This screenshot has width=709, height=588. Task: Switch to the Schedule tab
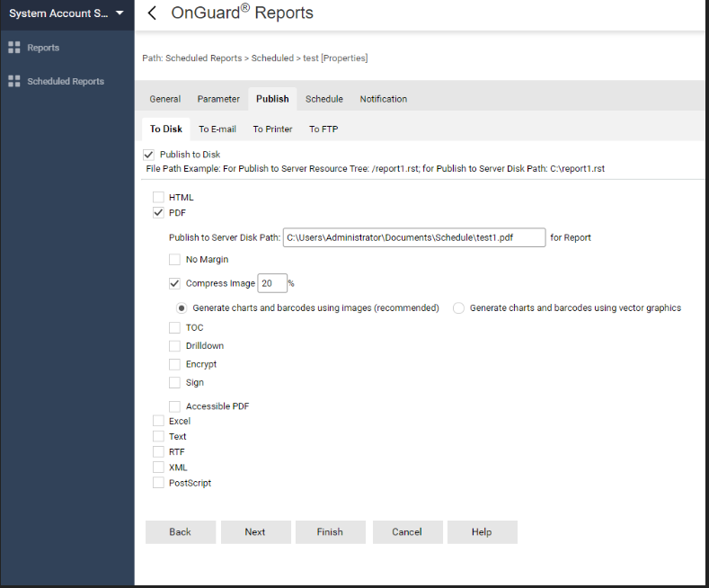(x=324, y=99)
